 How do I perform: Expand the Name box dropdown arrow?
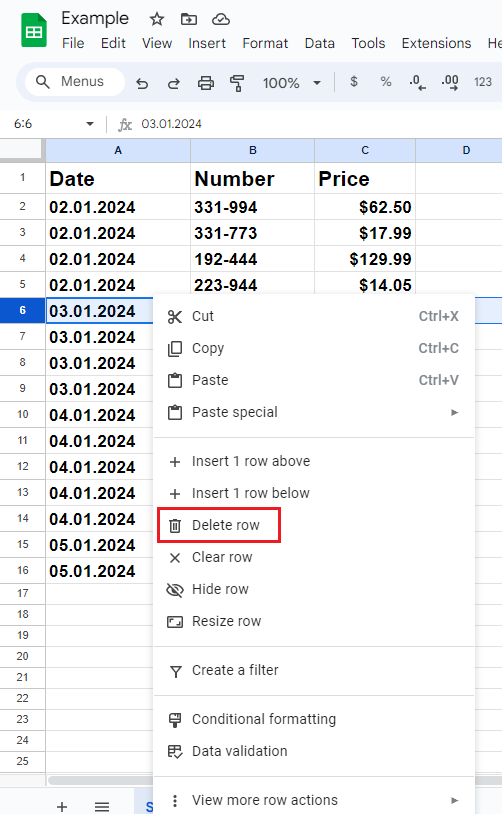[x=90, y=124]
